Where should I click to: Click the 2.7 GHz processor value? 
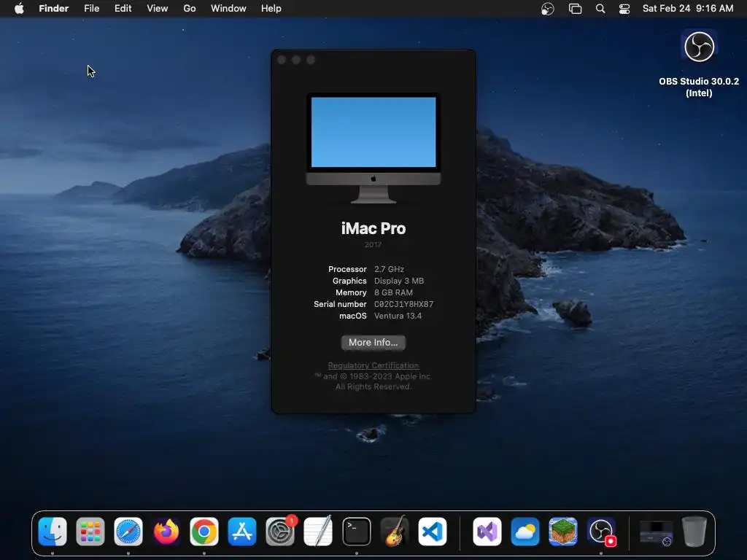pyautogui.click(x=389, y=269)
